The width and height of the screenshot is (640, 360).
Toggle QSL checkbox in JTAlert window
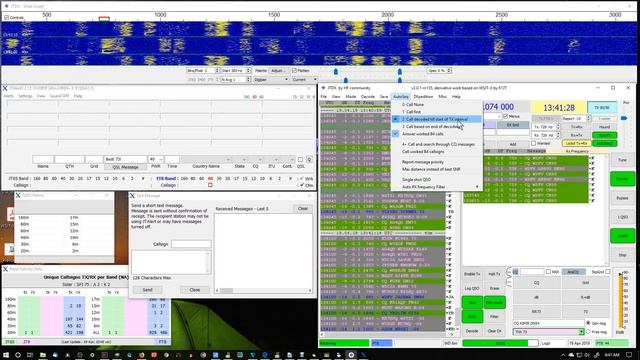pos(300,159)
